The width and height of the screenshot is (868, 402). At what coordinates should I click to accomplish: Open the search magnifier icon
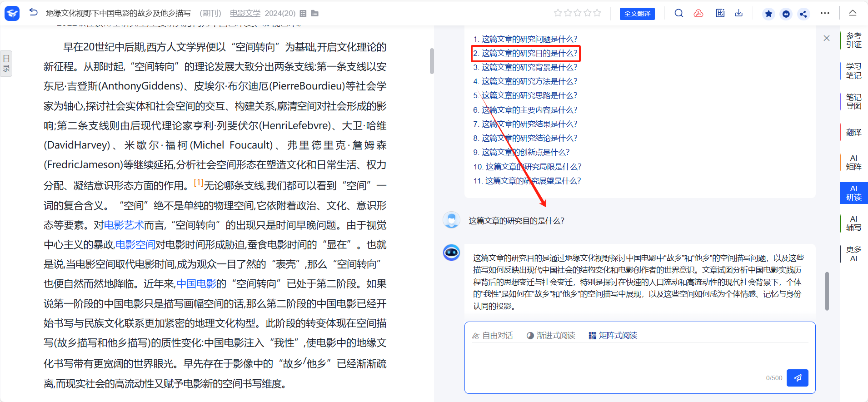click(x=678, y=13)
